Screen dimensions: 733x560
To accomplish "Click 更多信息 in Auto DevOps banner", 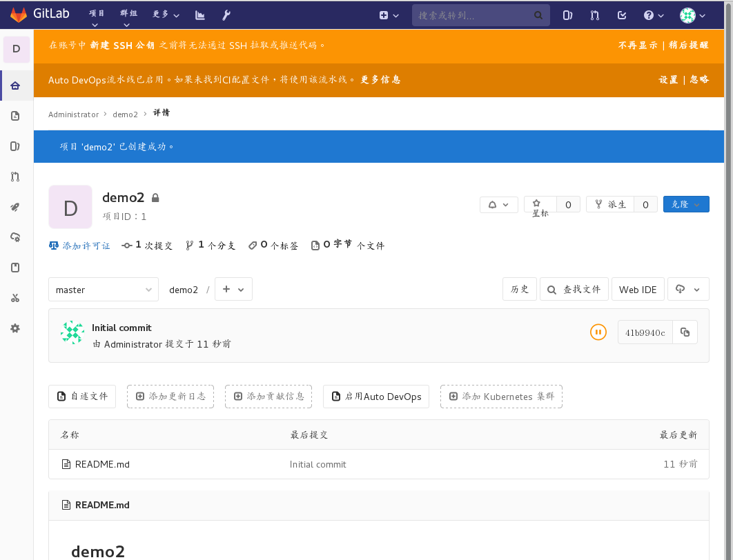I will 380,79.
